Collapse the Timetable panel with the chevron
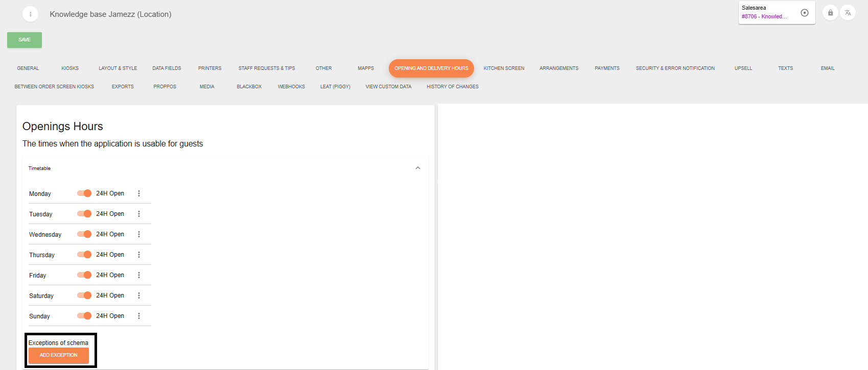Image resolution: width=868 pixels, height=370 pixels. pos(418,168)
